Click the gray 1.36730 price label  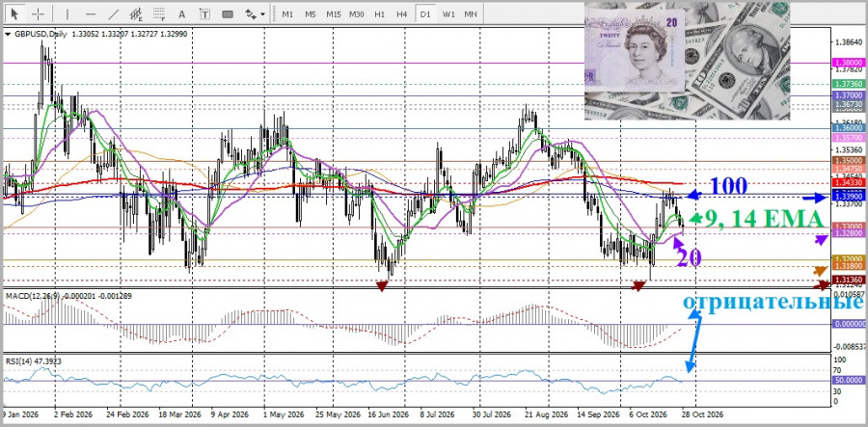[847, 104]
